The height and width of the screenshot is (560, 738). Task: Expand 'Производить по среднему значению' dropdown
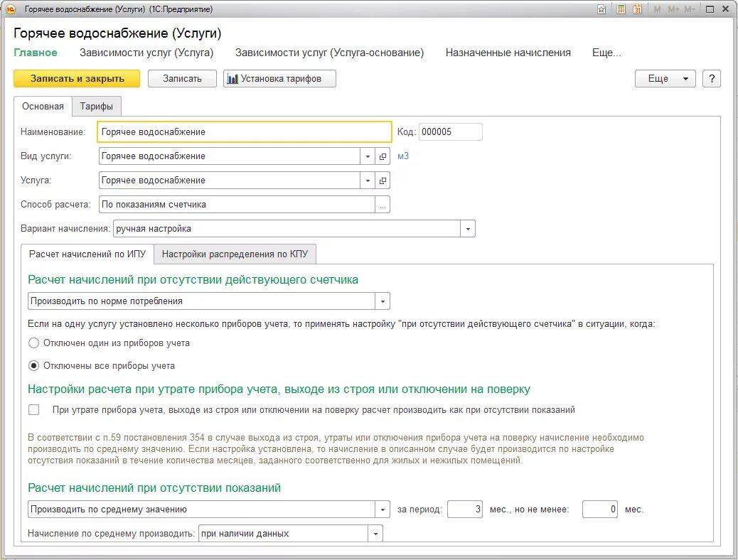383,509
